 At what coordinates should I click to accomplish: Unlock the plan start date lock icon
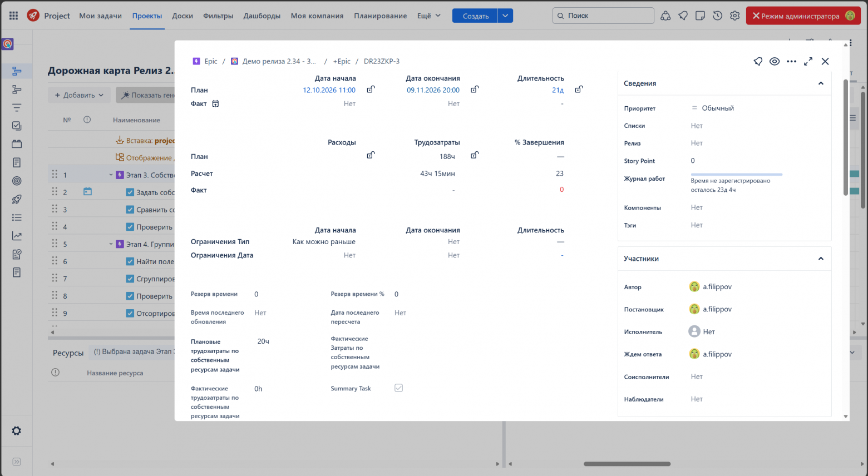point(371,89)
